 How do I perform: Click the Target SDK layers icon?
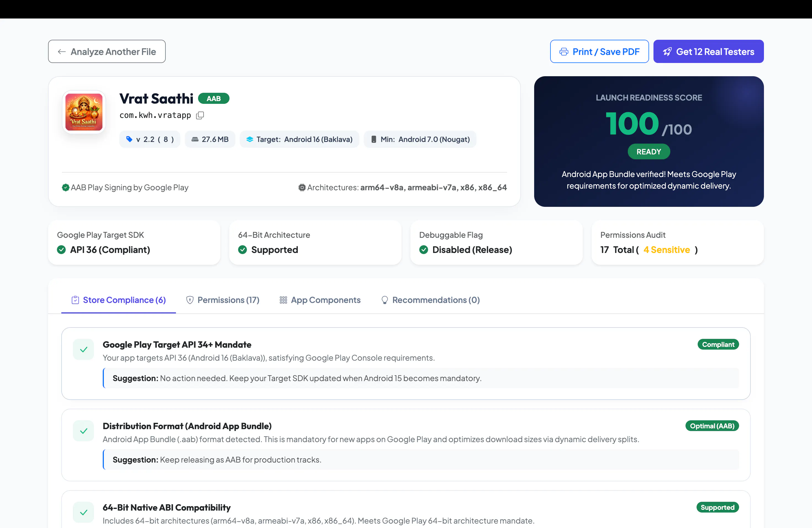tap(250, 139)
